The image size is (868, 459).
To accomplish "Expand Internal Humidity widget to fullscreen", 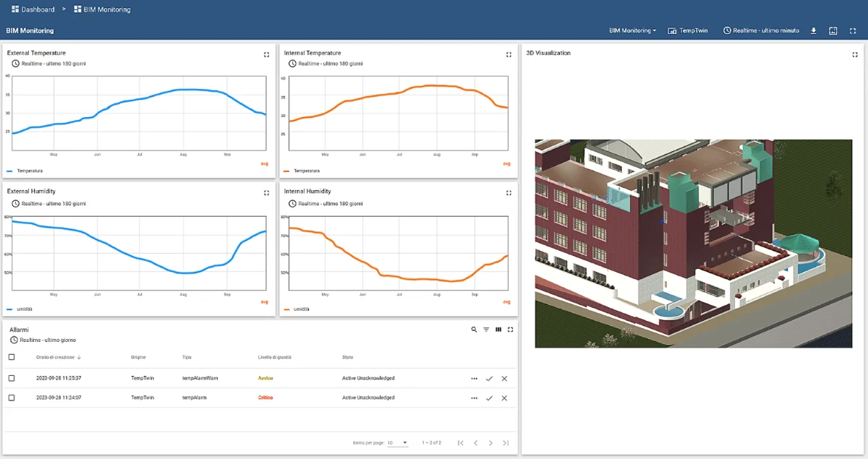I will point(509,193).
